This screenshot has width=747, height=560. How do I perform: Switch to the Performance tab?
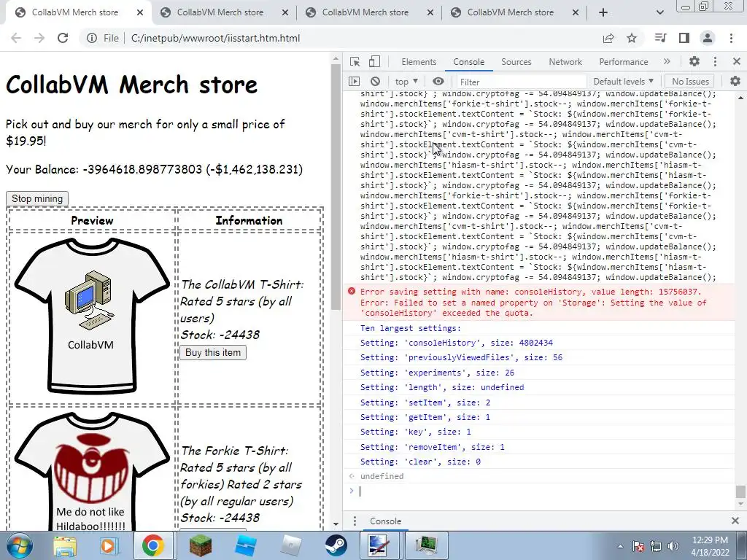pyautogui.click(x=623, y=62)
